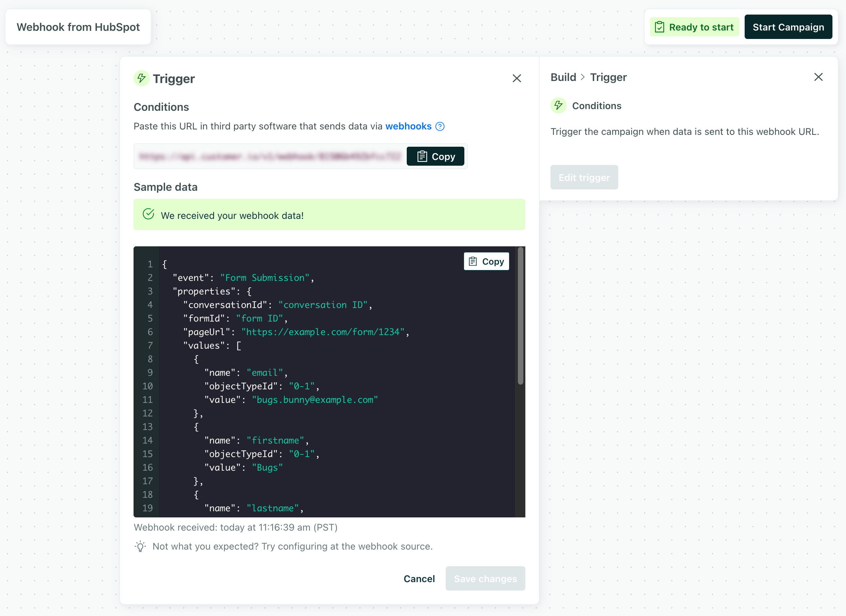The image size is (846, 616).
Task: Click the checkmark icon in Ready to start badge
Action: 660,26
